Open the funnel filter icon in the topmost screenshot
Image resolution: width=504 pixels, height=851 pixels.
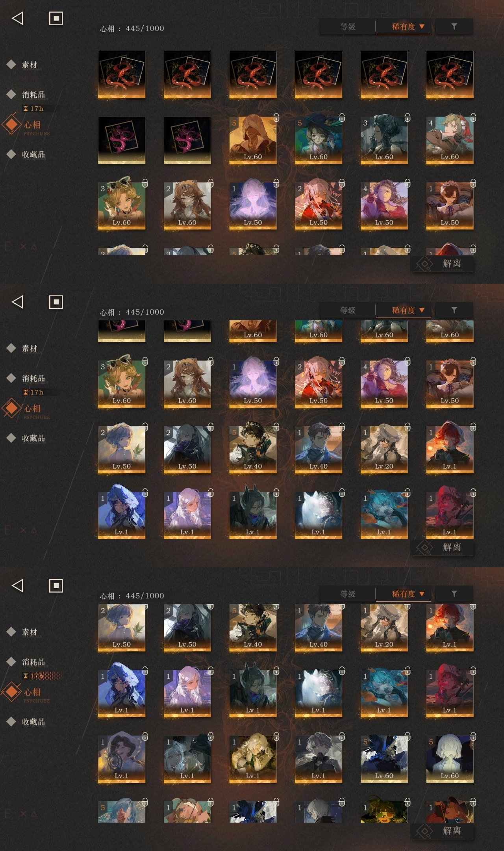coord(454,26)
